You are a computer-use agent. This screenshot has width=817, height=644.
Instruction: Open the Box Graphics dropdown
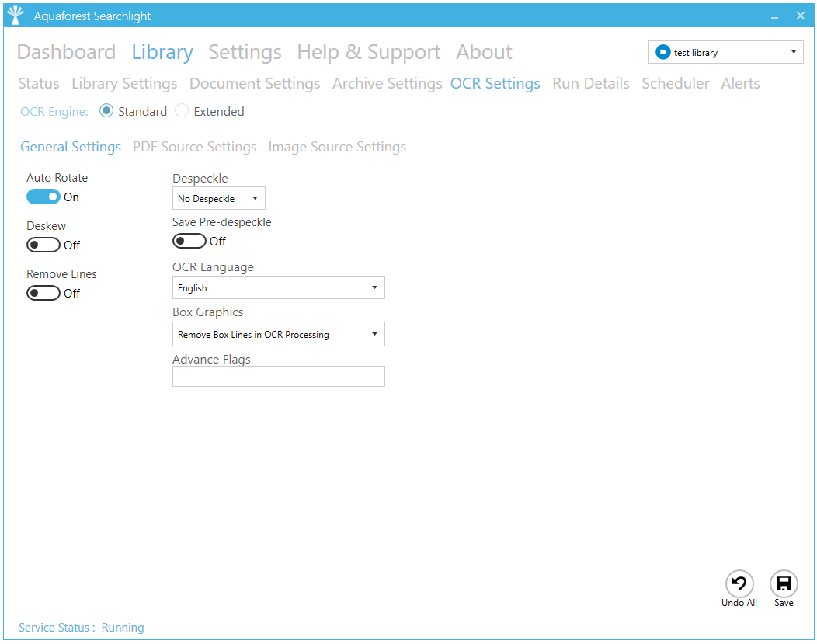278,335
